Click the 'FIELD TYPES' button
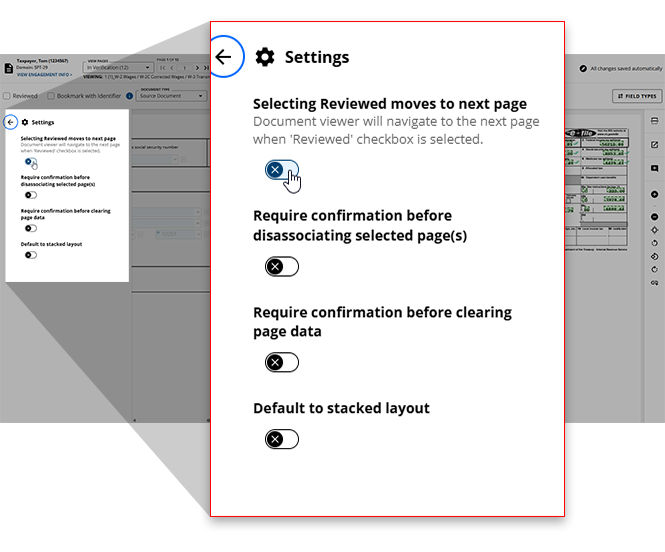Image resolution: width=665 pixels, height=552 pixels. pos(637,96)
